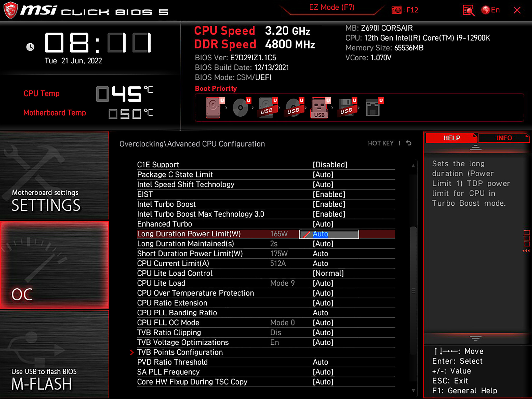The width and height of the screenshot is (532, 399).
Task: Switch to EZ Mode (F7)
Action: pos(331,8)
